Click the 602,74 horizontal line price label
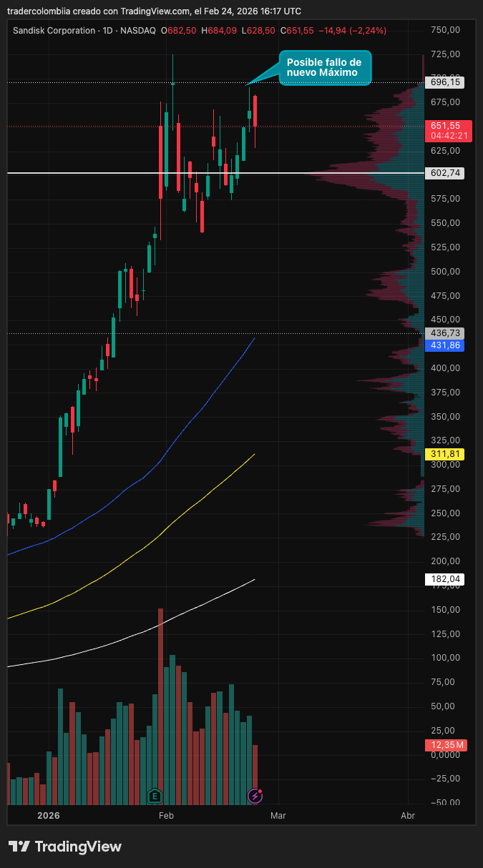 [x=444, y=173]
